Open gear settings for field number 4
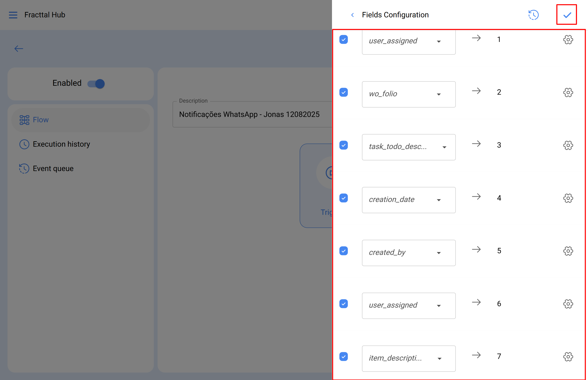588x380 pixels. pos(568,198)
